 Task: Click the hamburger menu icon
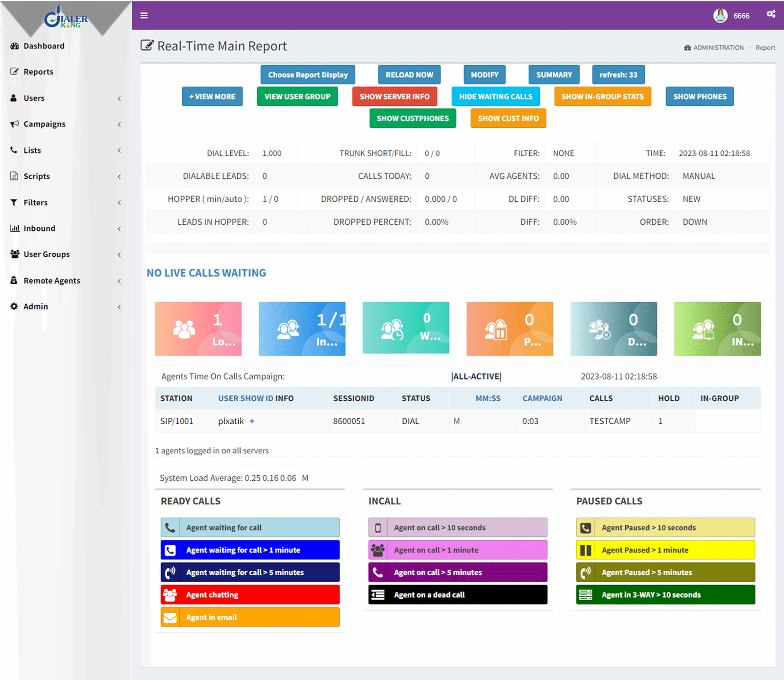point(144,15)
